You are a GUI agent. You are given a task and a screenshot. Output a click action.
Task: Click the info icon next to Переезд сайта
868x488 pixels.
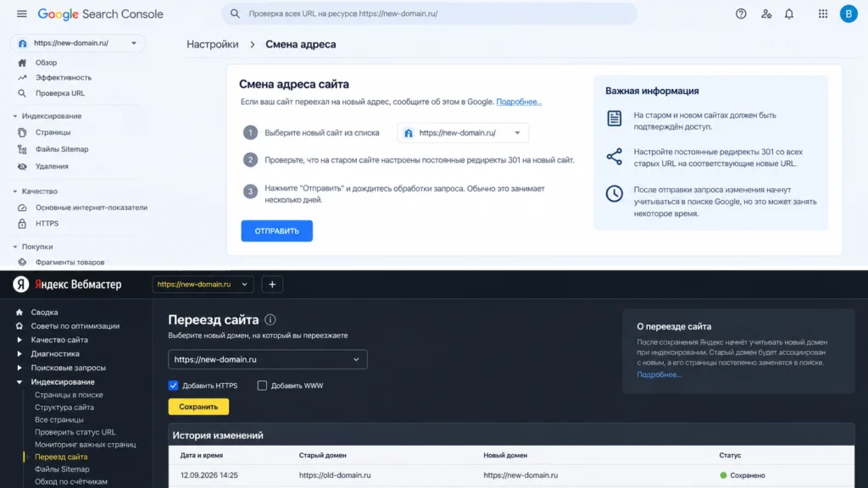click(x=270, y=319)
